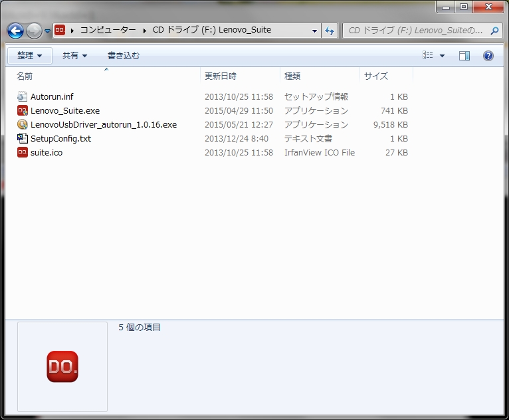Expand the arrow before CD ドライブ breadcrumb
The width and height of the screenshot is (509, 420).
(145, 31)
